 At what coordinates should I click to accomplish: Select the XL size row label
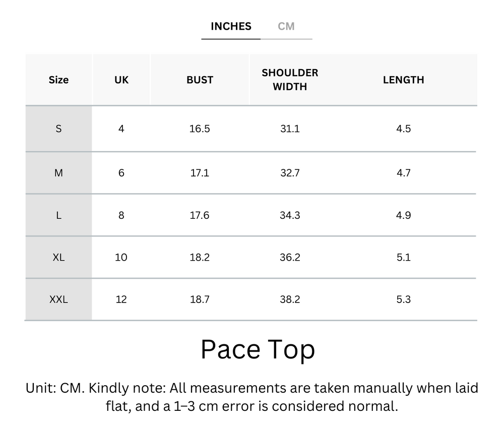click(x=58, y=257)
